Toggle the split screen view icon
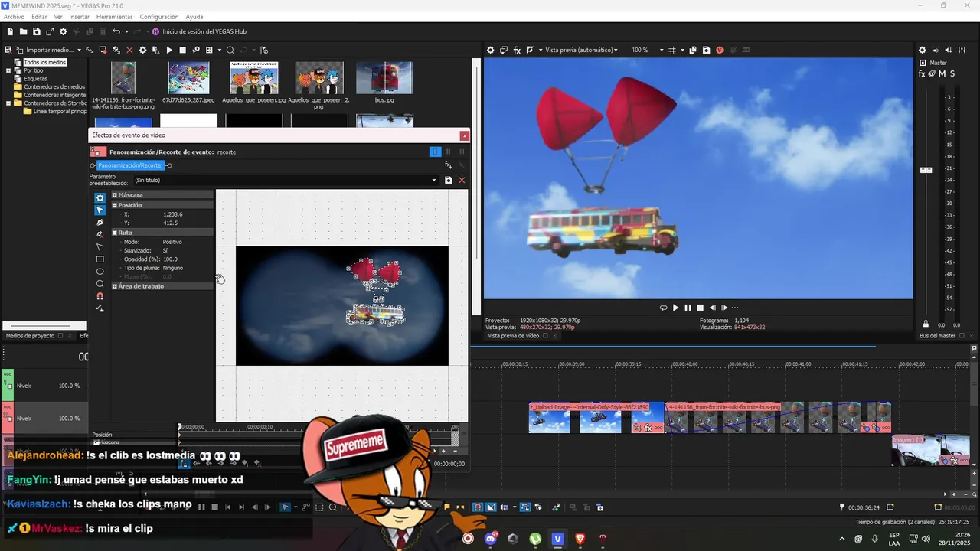The image size is (980, 551). 530,50
